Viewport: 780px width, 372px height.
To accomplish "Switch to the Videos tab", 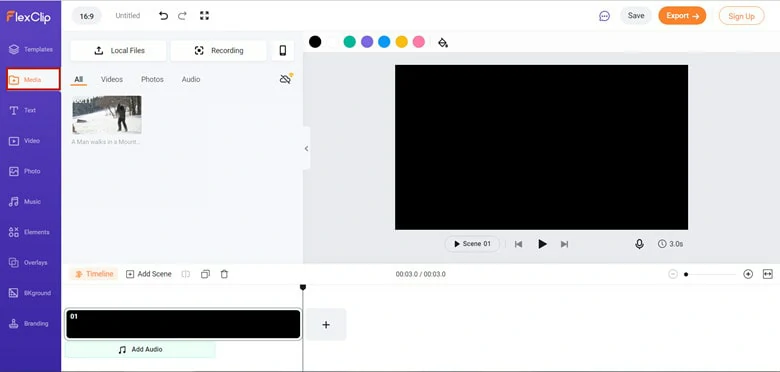I will 112,80.
